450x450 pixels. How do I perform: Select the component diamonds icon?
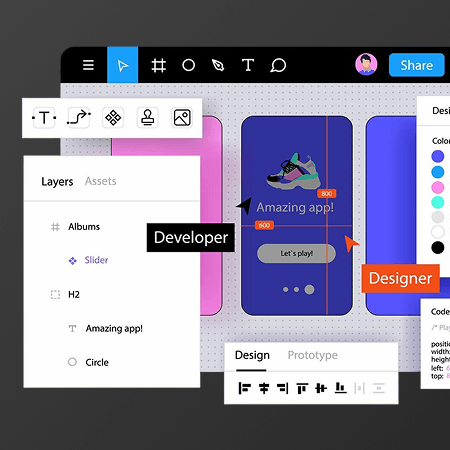click(x=113, y=118)
